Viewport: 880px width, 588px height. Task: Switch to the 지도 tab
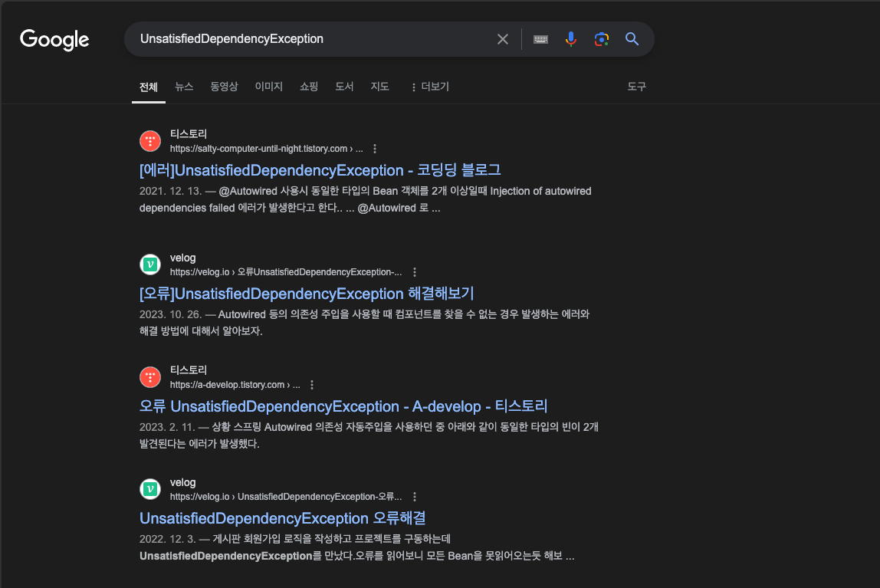(x=380, y=87)
